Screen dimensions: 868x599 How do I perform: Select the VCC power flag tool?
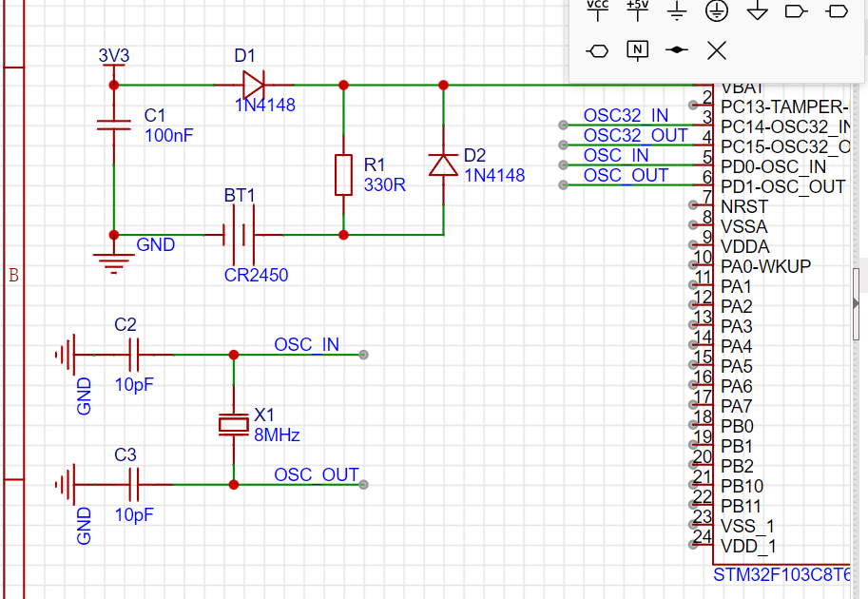597,11
